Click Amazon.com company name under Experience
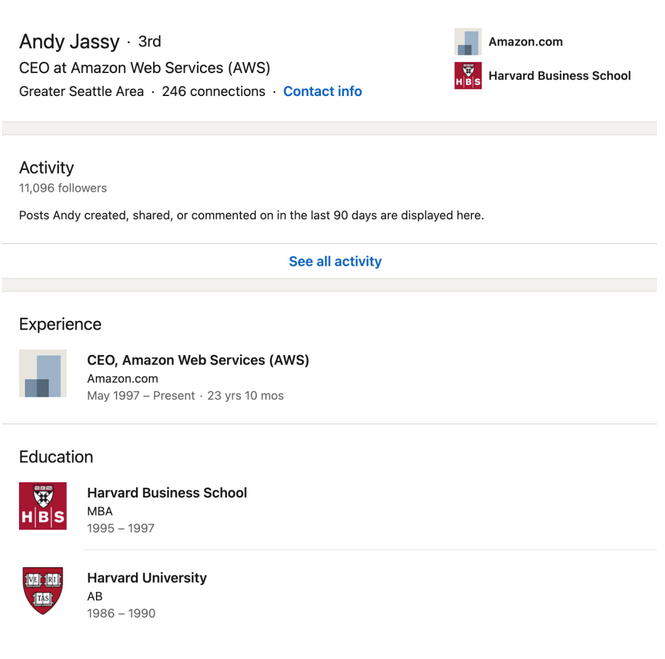 [x=123, y=378]
